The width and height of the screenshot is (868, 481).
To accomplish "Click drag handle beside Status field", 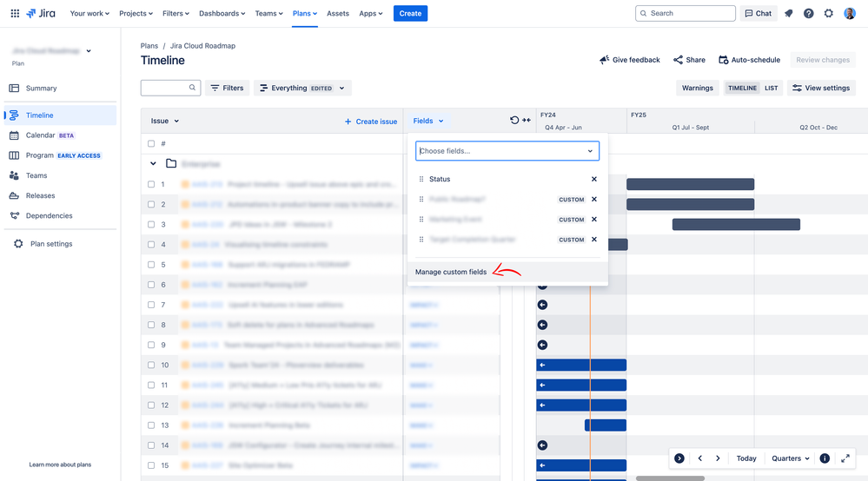I will [421, 179].
